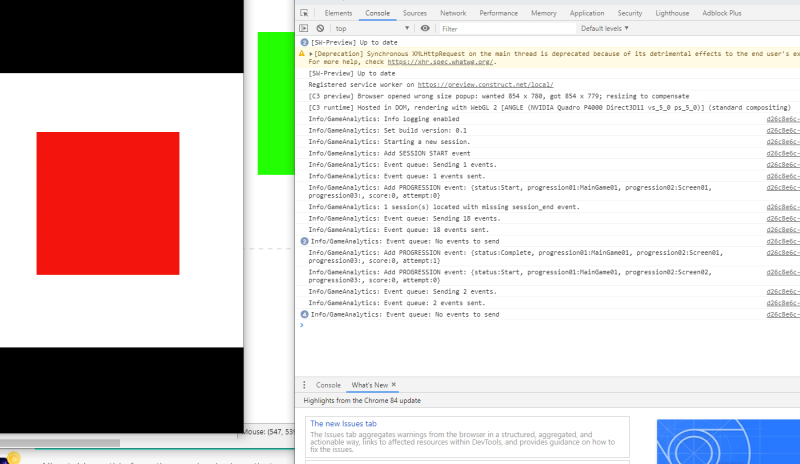Image resolution: width=800 pixels, height=464 pixels.
Task: Click the horizontal scrollbar below the preview
Action: [60, 443]
